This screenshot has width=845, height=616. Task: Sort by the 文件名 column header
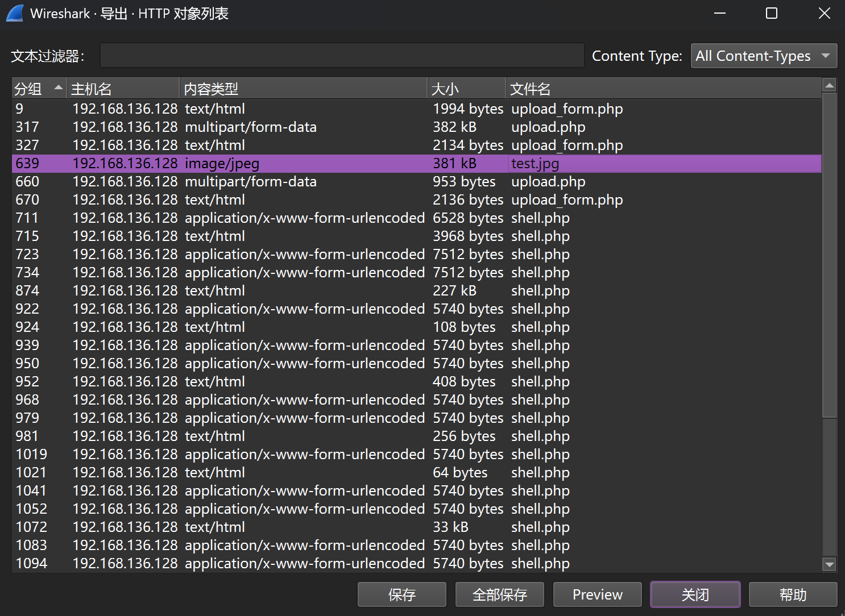tap(664, 89)
